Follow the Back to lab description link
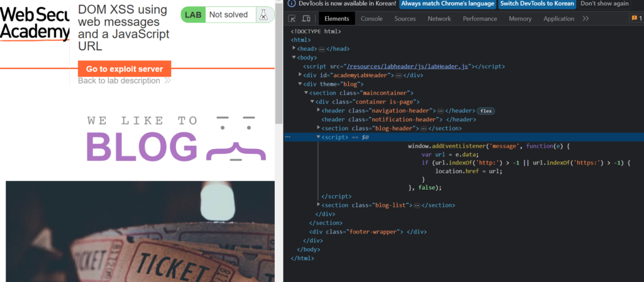This screenshot has width=644, height=282. click(124, 81)
